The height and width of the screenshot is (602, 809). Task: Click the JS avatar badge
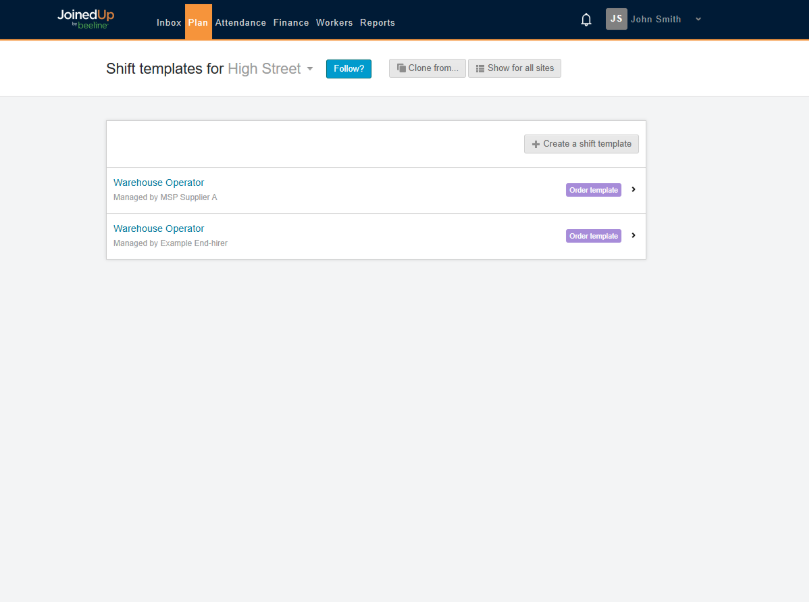(616, 18)
